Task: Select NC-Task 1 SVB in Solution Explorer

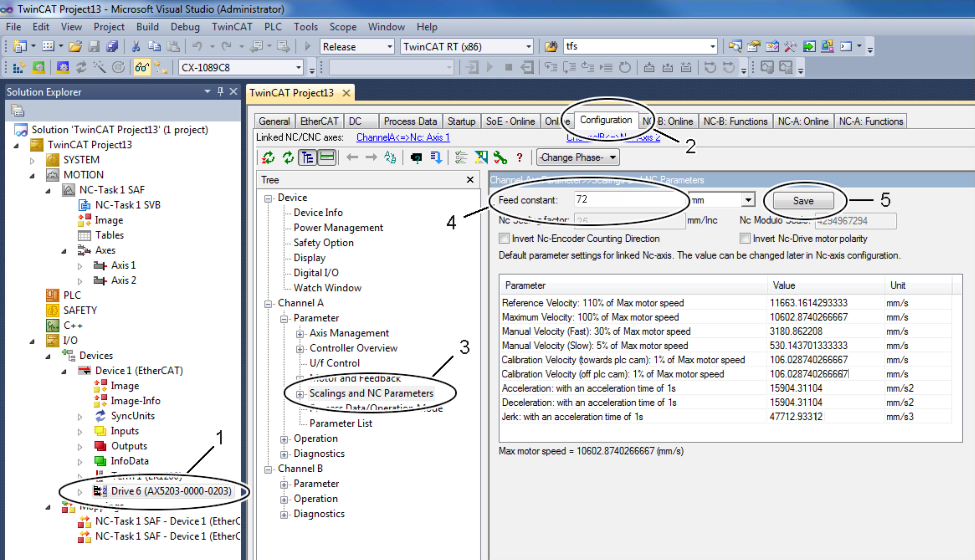Action: [128, 205]
